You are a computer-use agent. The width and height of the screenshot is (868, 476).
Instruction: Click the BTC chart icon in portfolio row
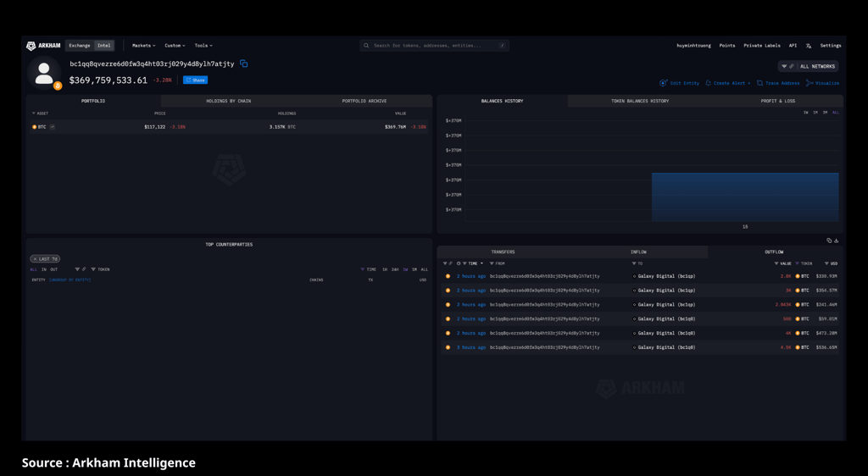(x=52, y=127)
